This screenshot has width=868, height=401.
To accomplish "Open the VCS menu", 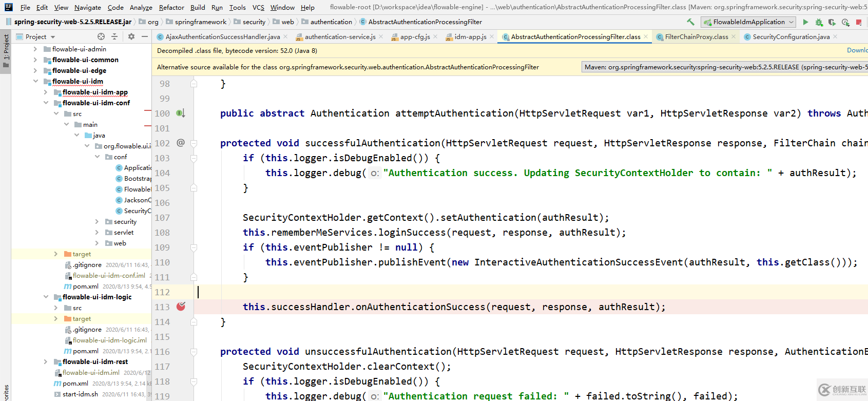I will pos(258,7).
